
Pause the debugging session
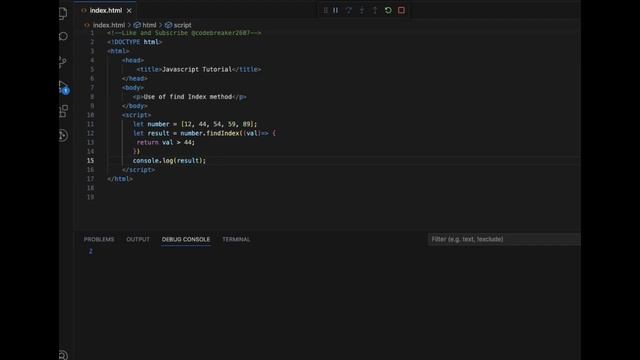tap(336, 10)
